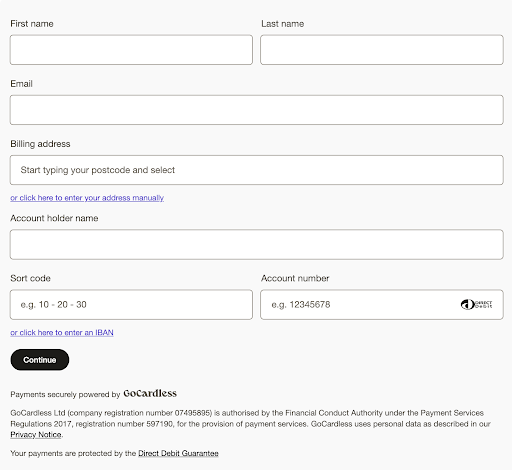Click the 'Sort code' label text
Image resolution: width=512 pixels, height=470 pixels.
coord(30,278)
